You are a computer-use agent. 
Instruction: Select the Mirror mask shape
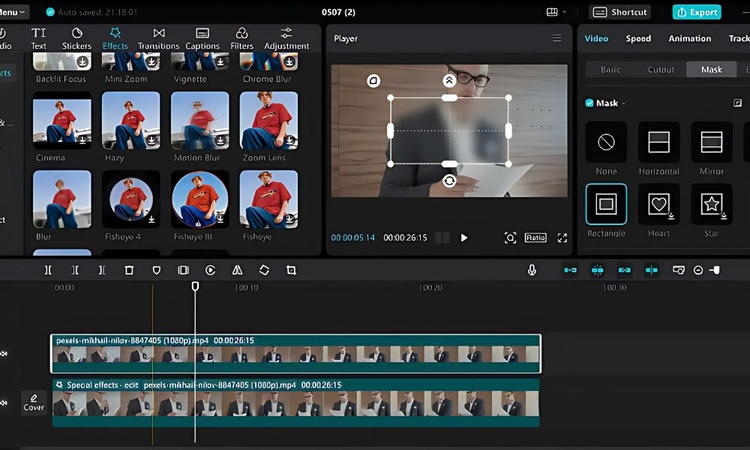point(711,142)
